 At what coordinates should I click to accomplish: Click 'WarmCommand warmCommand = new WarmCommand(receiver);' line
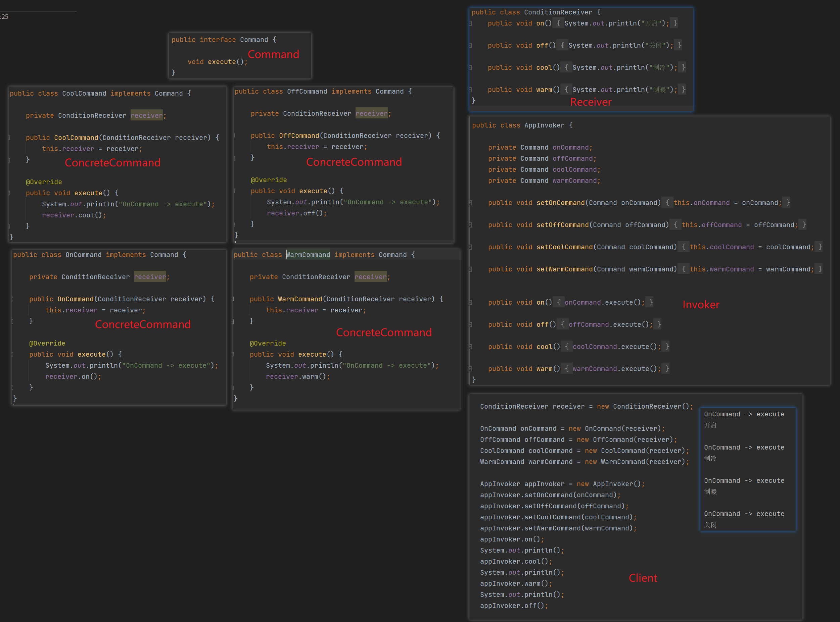coord(585,462)
